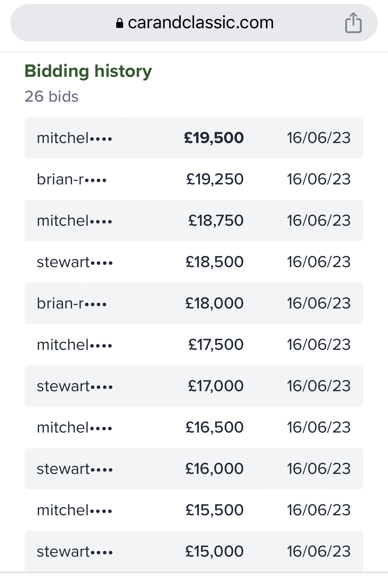Tap the 26 bids count text
Image resolution: width=388 pixels, height=588 pixels.
pyautogui.click(x=51, y=97)
